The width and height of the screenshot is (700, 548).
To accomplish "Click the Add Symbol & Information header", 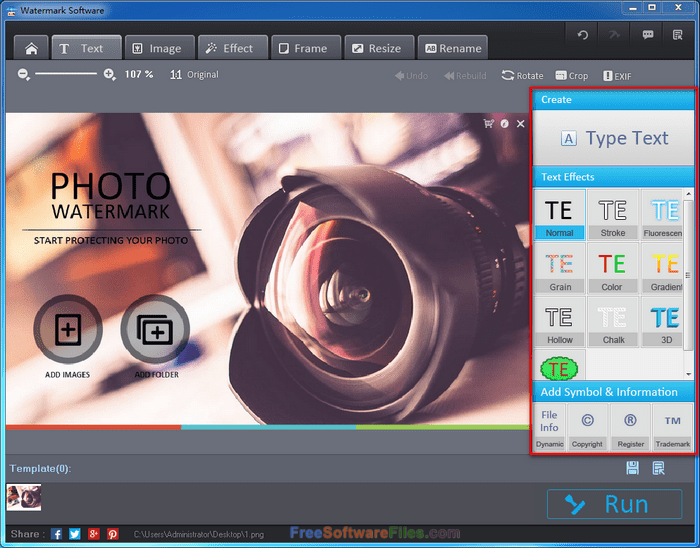I will tap(613, 392).
